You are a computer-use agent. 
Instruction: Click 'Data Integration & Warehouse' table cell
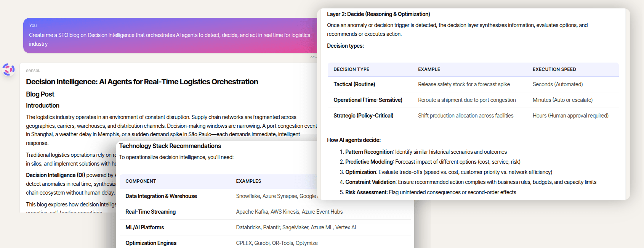tap(161, 196)
